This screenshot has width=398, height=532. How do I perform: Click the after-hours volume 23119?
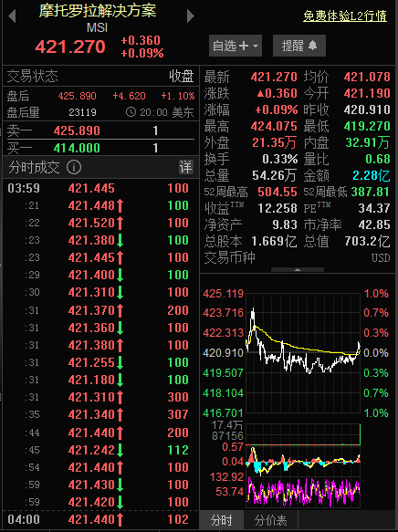tap(82, 112)
